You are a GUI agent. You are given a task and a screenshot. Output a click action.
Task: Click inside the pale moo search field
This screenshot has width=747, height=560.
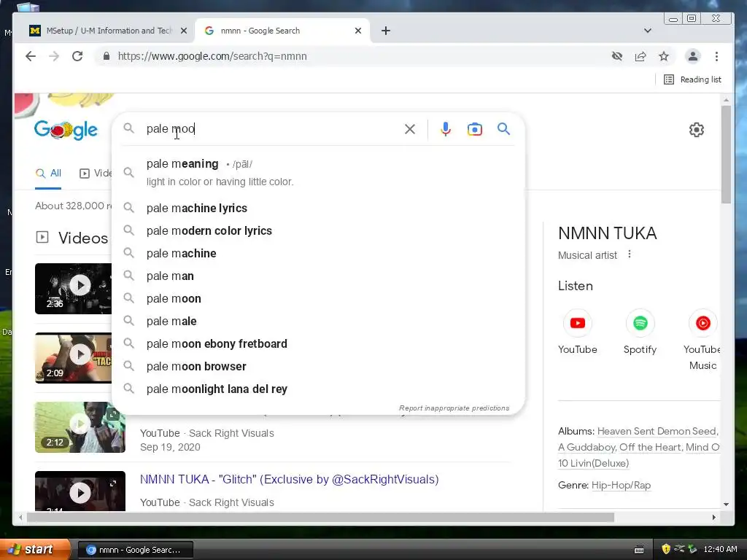coord(271,129)
